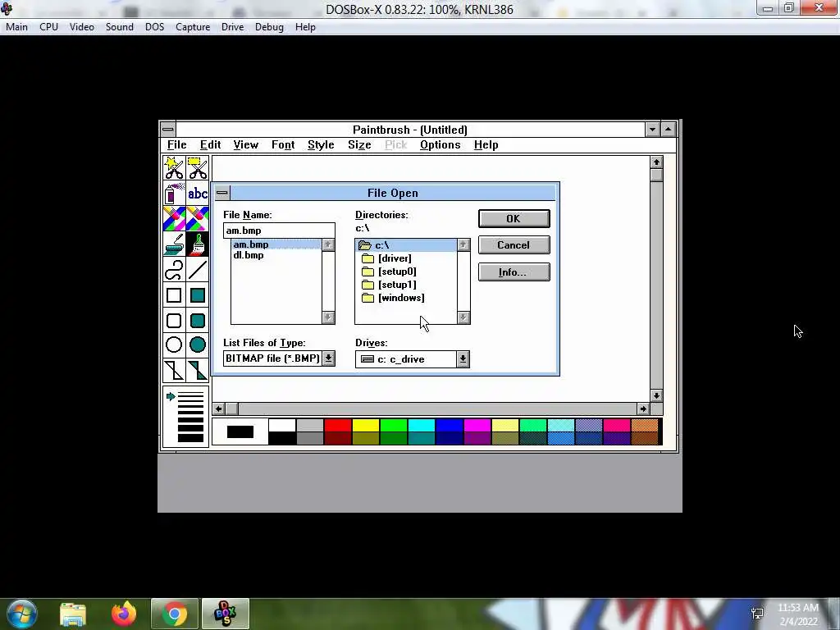This screenshot has height=630, width=840.
Task: Minimize Paintbrush with the down-arrow button
Action: (652, 129)
